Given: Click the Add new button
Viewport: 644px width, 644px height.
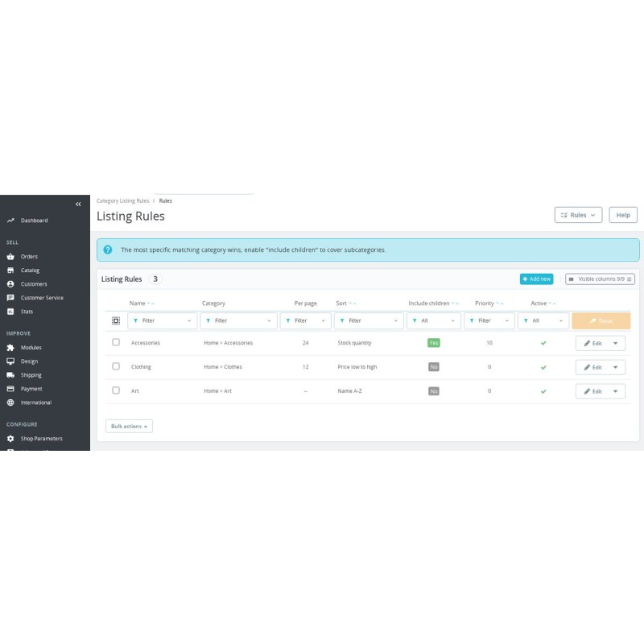Looking at the screenshot, I should tap(536, 279).
